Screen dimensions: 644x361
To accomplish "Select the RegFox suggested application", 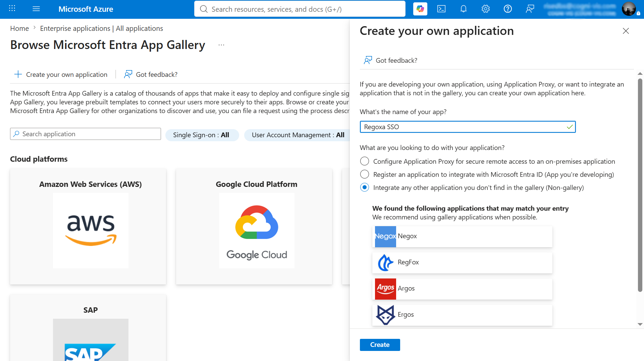I will (x=462, y=263).
